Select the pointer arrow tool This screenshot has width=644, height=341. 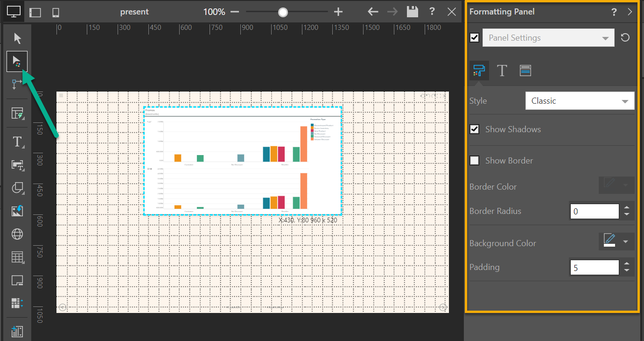pos(17,38)
